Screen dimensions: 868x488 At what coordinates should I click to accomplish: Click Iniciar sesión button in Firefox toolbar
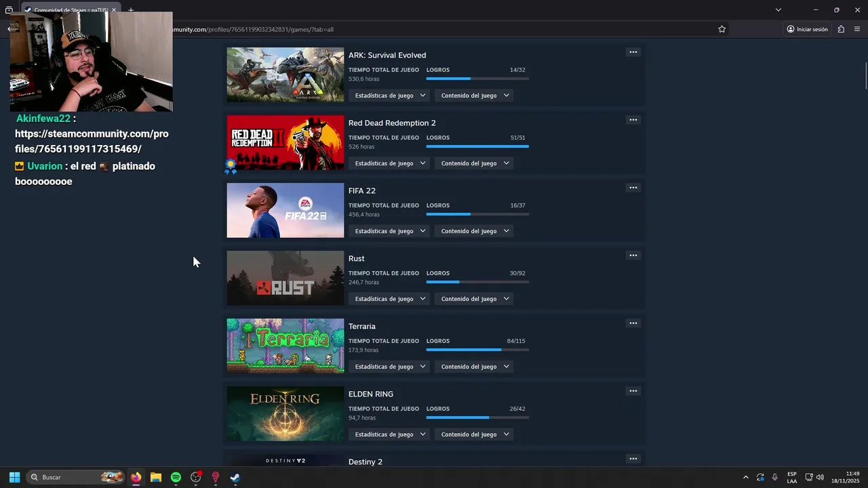click(x=807, y=29)
